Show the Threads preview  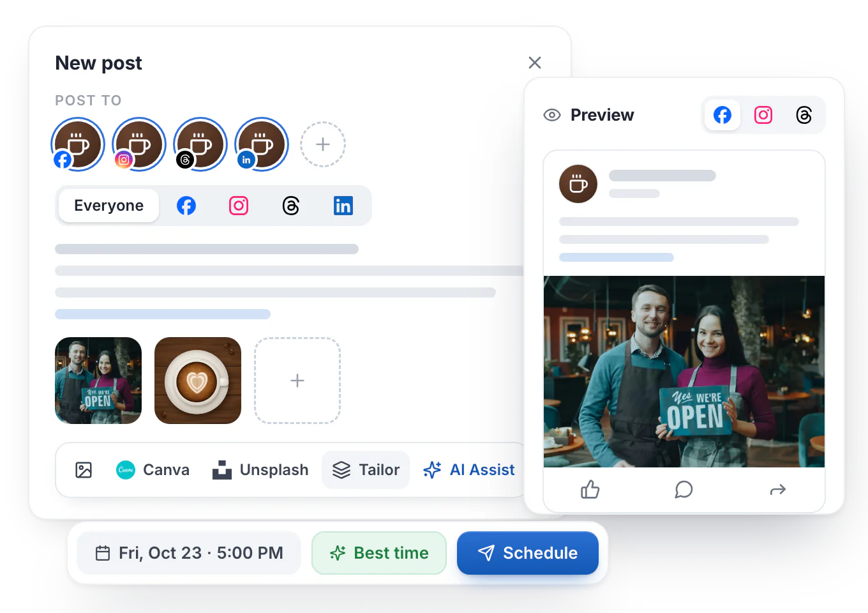pos(804,115)
